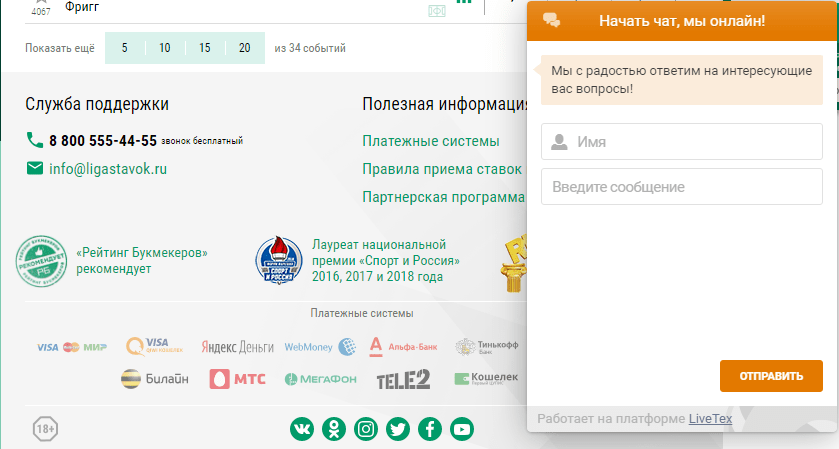839x449 pixels.
Task: Open the LiveTex platform link
Action: (710, 418)
